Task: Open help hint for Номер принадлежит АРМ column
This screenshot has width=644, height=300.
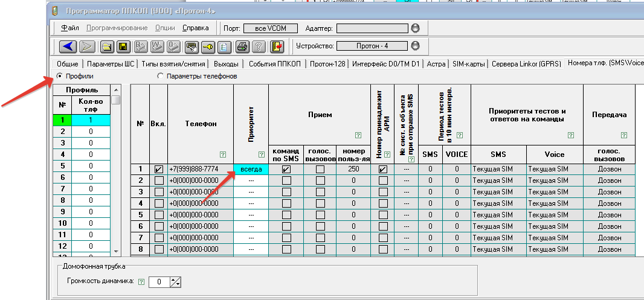Action: 387,155
